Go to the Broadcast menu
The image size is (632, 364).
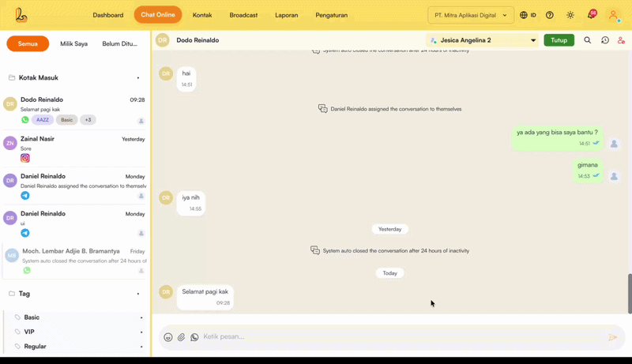pos(243,15)
